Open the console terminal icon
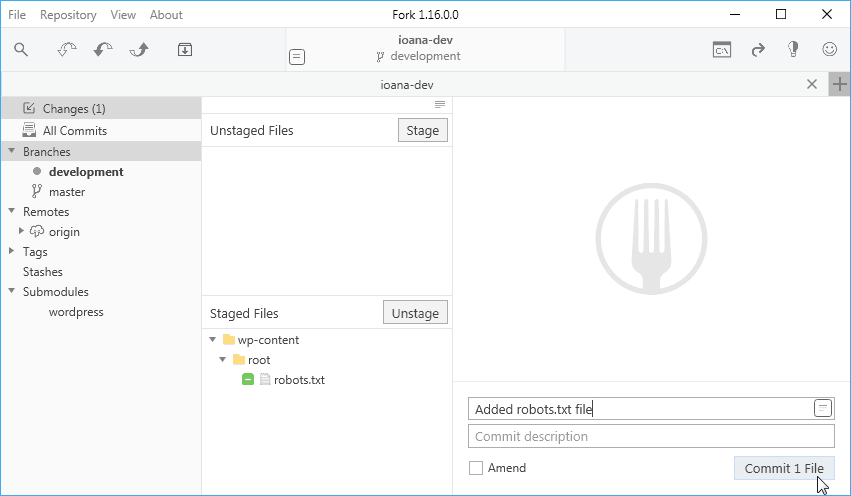The width and height of the screenshot is (851, 496). pos(722,50)
